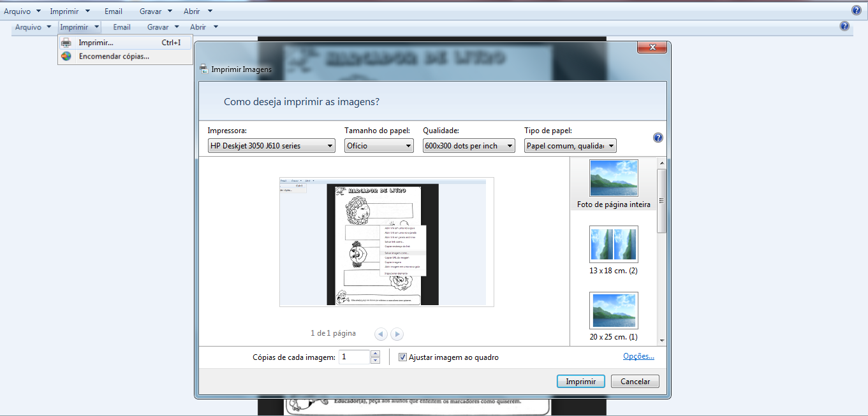The width and height of the screenshot is (868, 416).
Task: Open Gravar menu in topmost toolbar row
Action: pos(155,11)
